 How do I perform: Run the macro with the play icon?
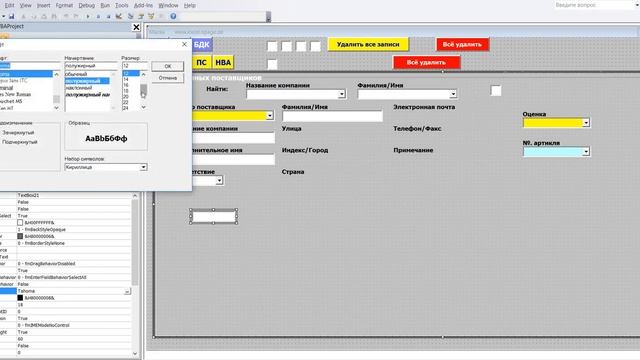(88, 16)
